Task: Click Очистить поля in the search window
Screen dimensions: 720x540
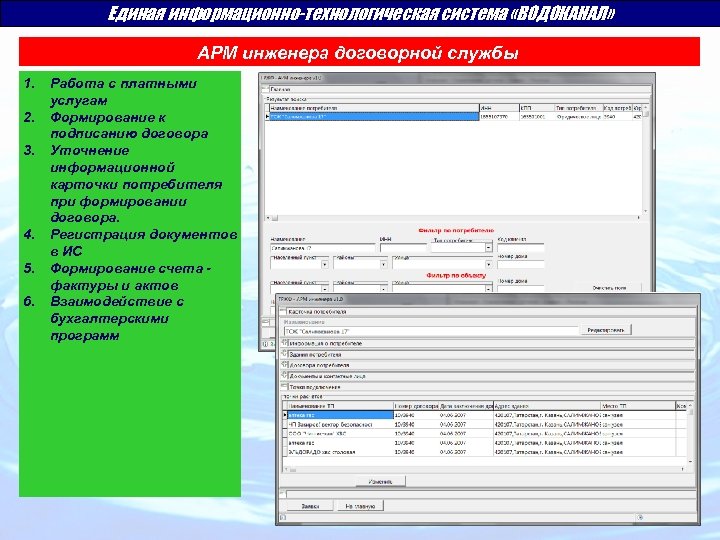Action: [609, 288]
